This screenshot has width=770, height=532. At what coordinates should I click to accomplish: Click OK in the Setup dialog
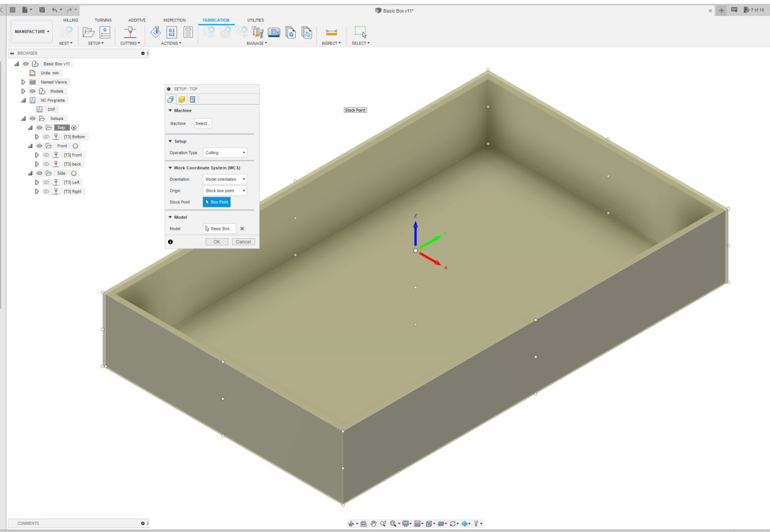[217, 242]
